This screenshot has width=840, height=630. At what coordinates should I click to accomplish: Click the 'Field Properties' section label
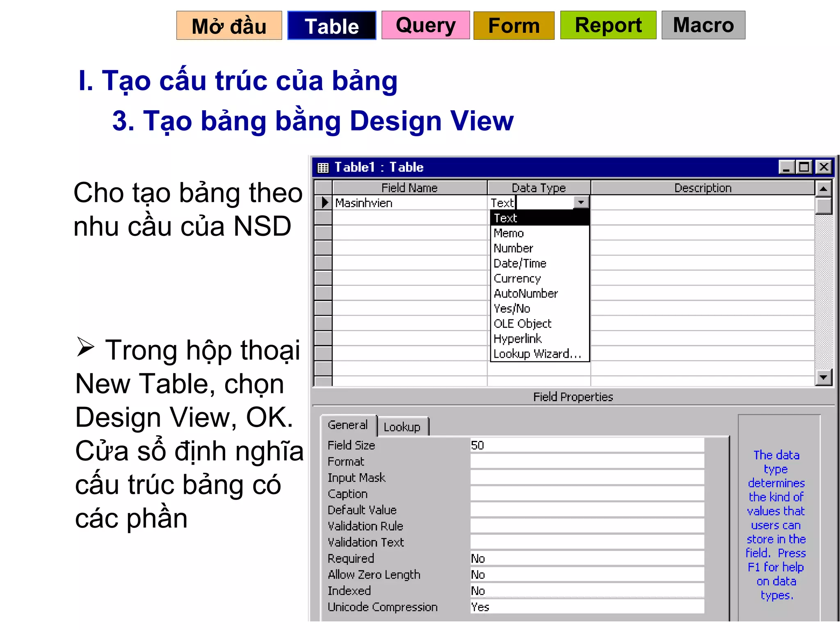pos(573,397)
